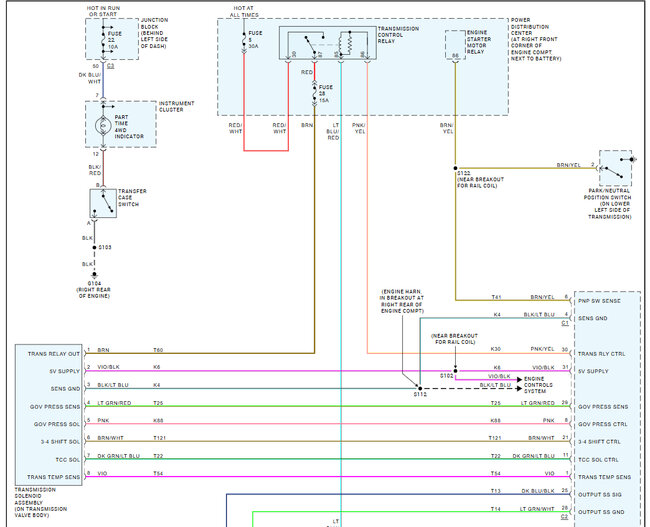This screenshot has width=650, height=527.
Task: Click the 'HOT AT ALL TIMES' label
Action: coord(244,11)
